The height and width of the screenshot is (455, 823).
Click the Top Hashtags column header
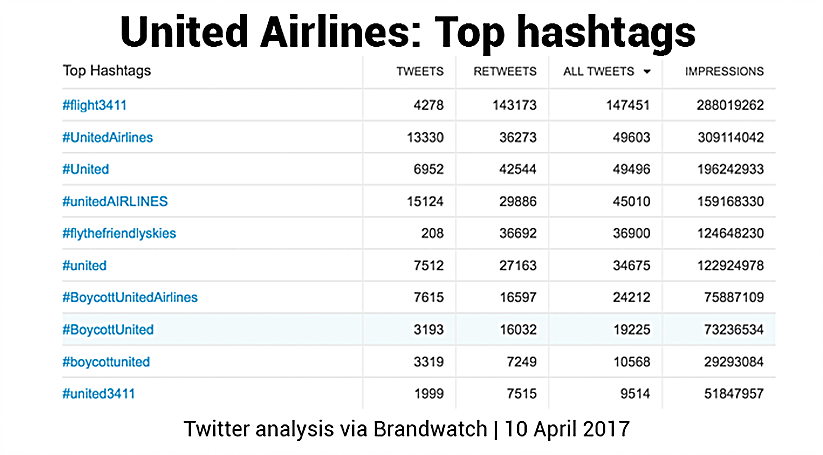pos(107,71)
